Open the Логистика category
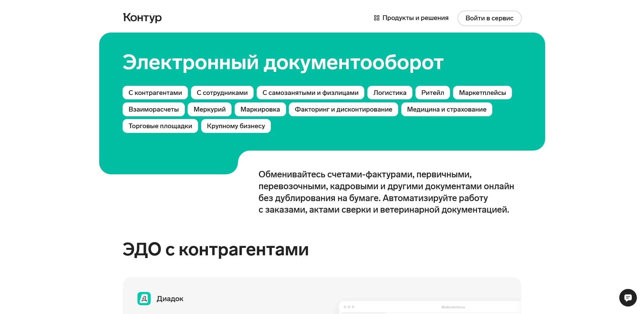This screenshot has height=314, width=644. 389,92
